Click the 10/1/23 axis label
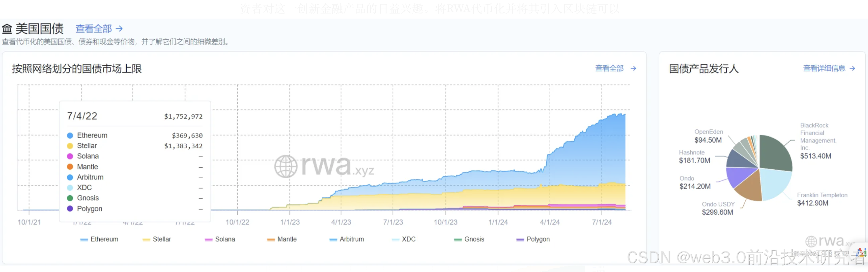Screen dimensions: 868x272 click(446, 222)
